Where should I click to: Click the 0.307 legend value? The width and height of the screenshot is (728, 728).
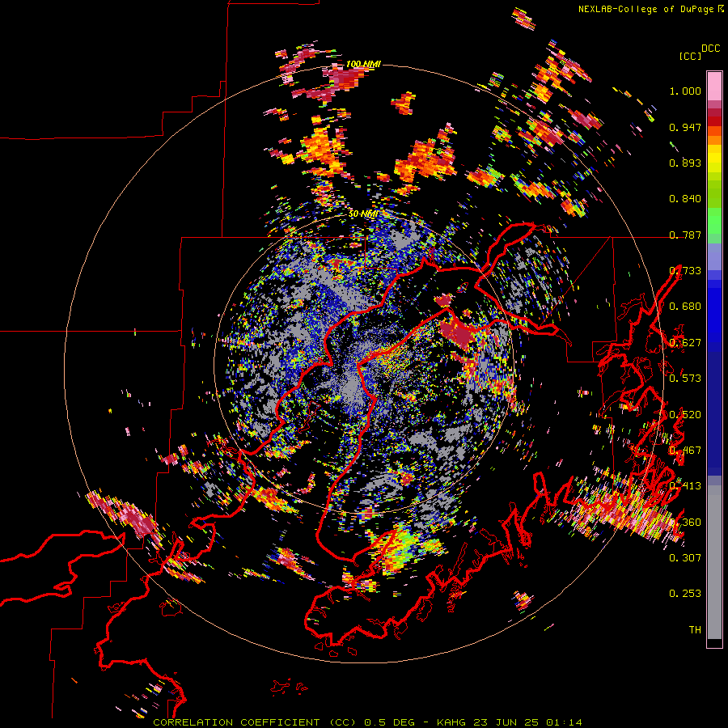click(685, 557)
